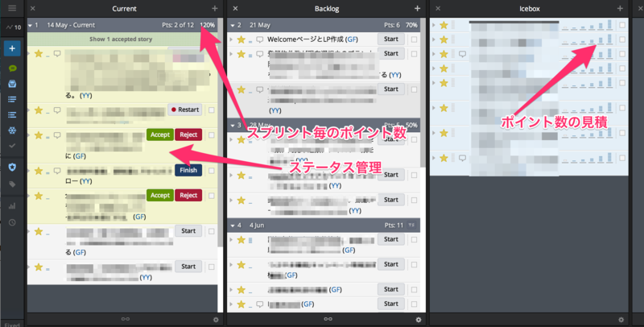Viewport: 644px width, 327px height.
Task: Click the Pts: 11 label on 4 Jun iteration
Action: coord(394,226)
